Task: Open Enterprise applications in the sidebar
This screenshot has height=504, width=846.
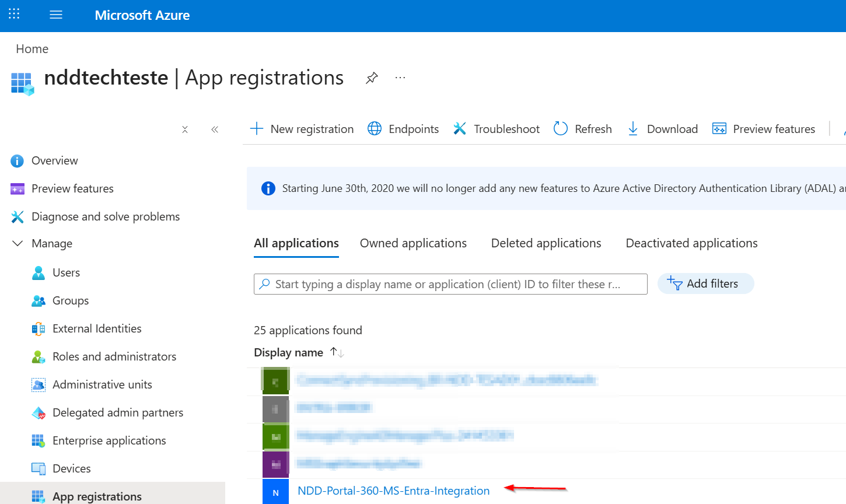Action: (x=110, y=440)
